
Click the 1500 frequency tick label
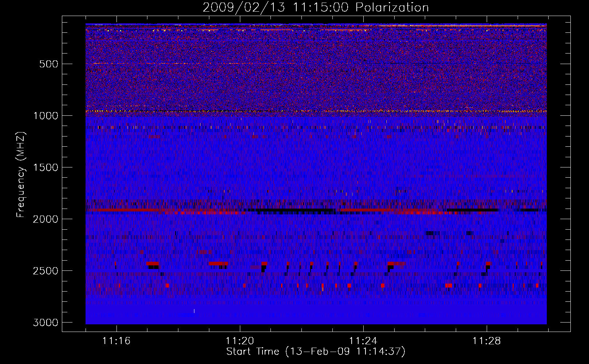(x=46, y=168)
